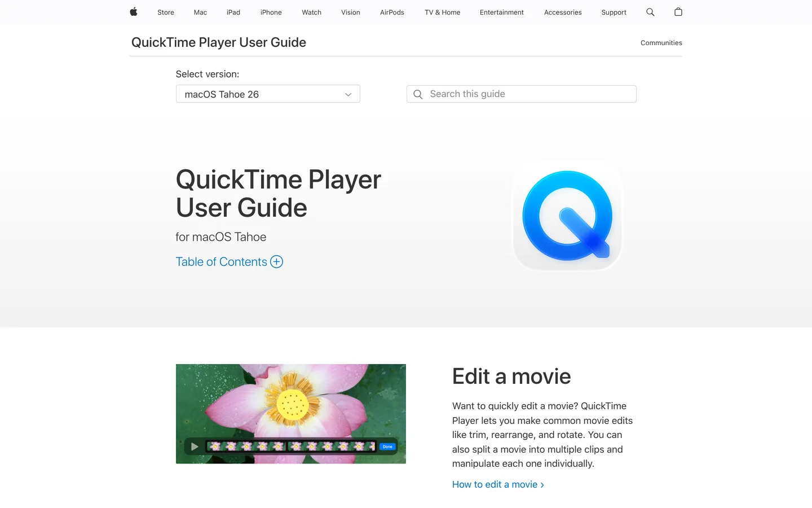Click the 'Select version:' label
Viewport: 812px width, 508px height.
(x=208, y=74)
